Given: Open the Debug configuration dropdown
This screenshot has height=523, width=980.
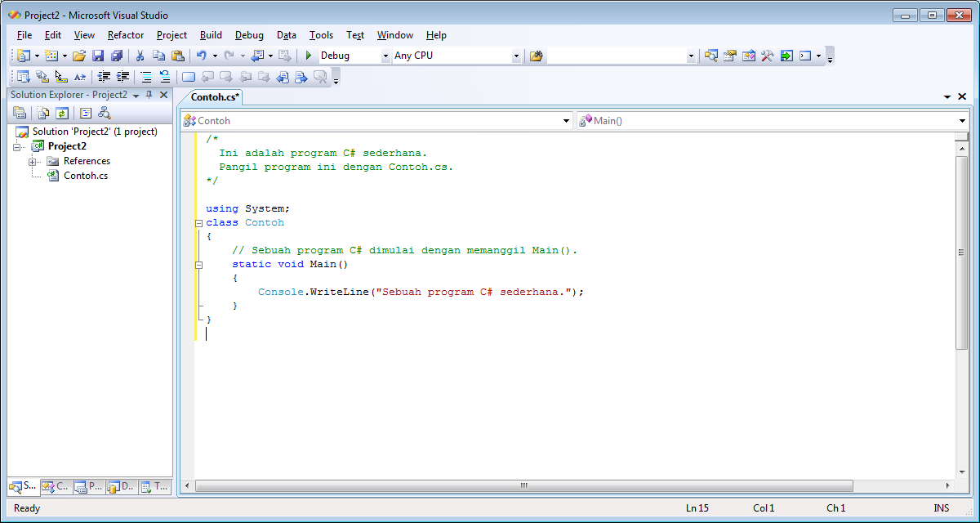Looking at the screenshot, I should [x=385, y=55].
